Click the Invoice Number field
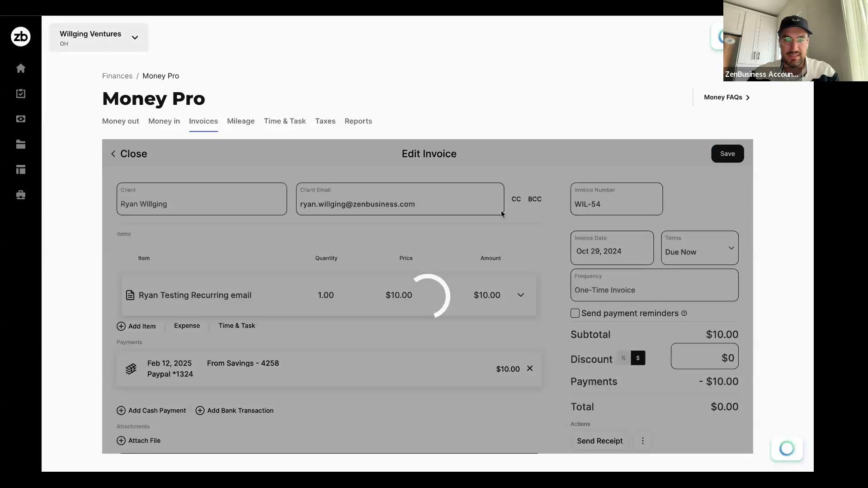The image size is (868, 488). point(617,199)
